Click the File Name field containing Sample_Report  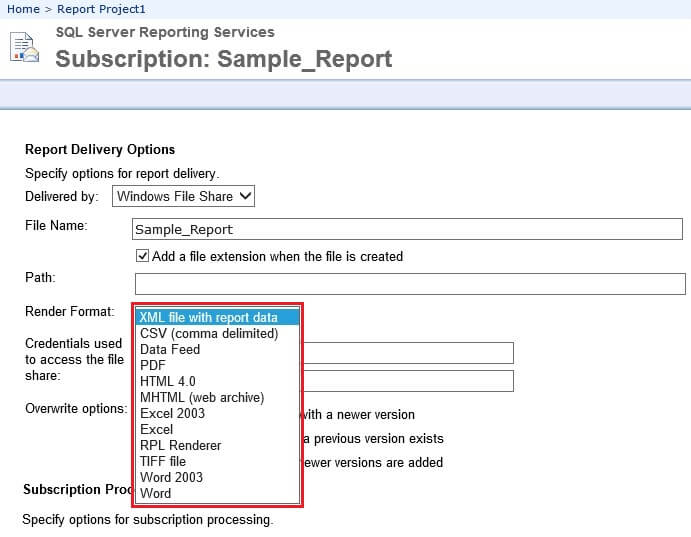407,229
